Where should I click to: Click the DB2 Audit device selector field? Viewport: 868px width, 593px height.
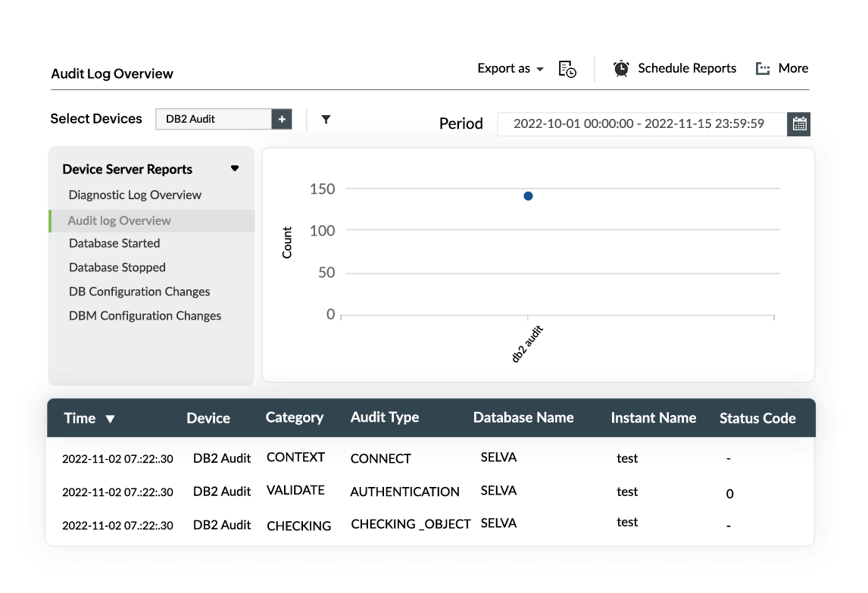coord(213,119)
